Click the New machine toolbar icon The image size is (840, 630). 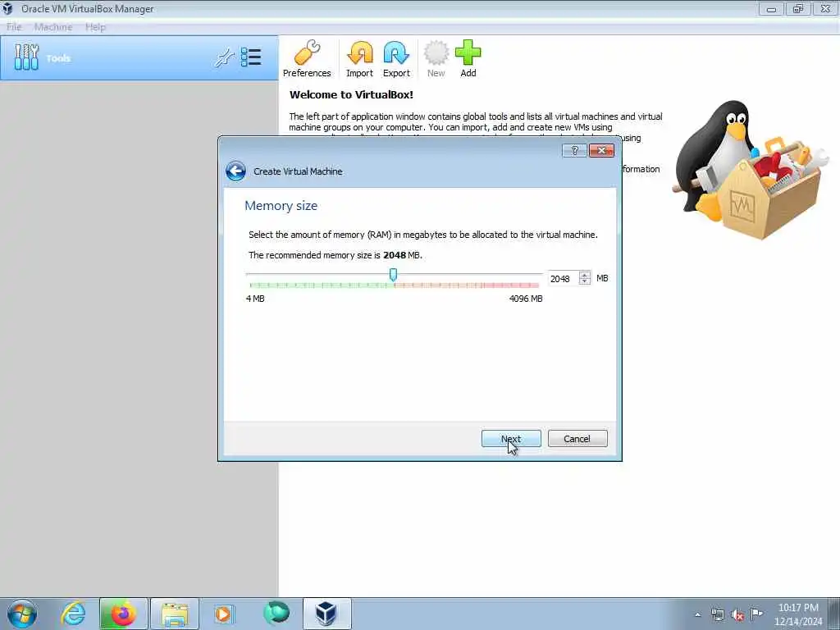[x=436, y=59]
